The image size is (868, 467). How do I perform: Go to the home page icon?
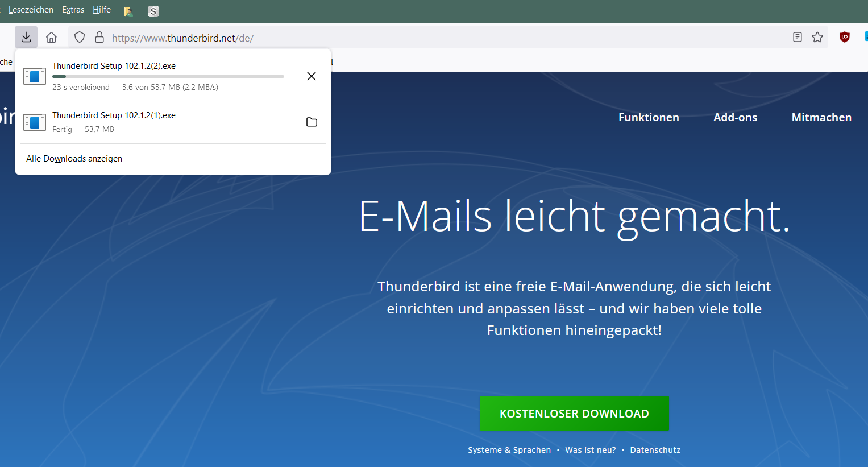[x=51, y=37]
